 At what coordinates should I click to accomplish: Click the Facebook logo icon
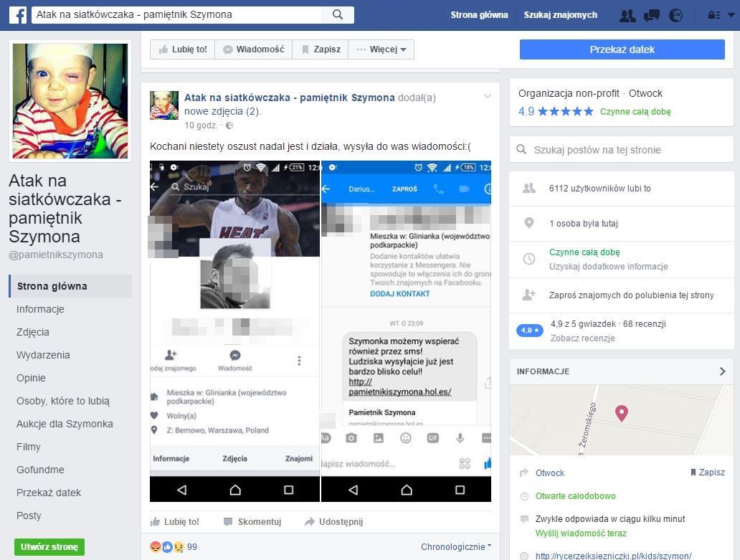tap(18, 14)
